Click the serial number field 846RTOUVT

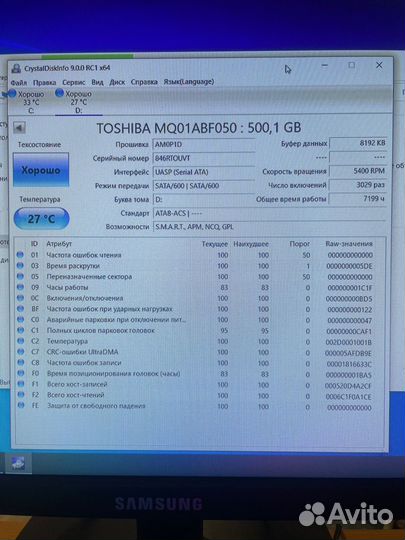pyautogui.click(x=204, y=158)
